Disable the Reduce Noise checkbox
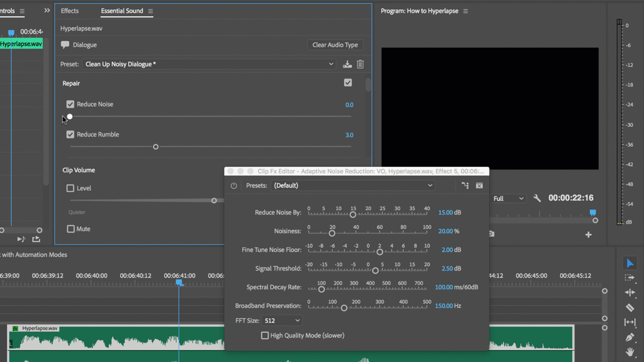Image resolution: width=644 pixels, height=362 pixels. 70,104
